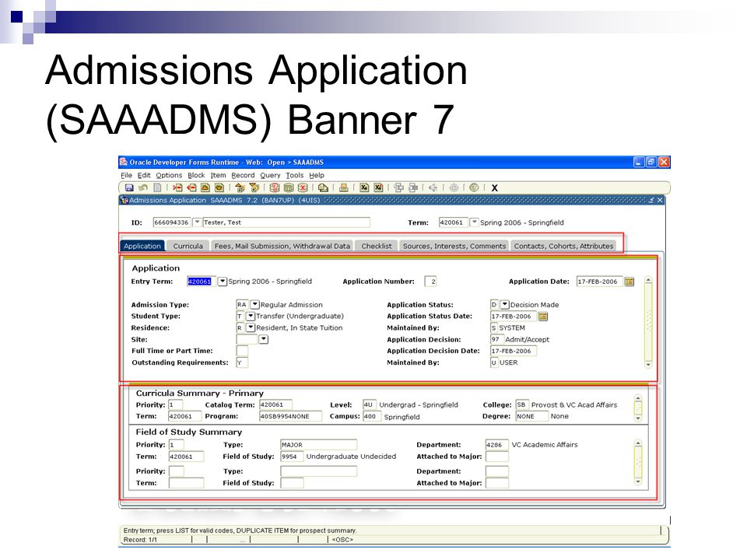Click the Remove Record toolbar icon

click(x=191, y=187)
